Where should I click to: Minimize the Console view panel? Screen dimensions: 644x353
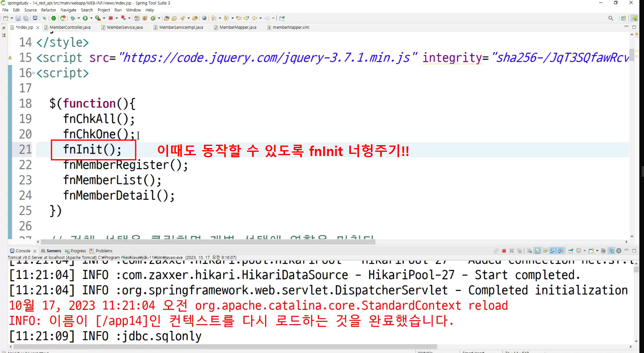[626, 250]
